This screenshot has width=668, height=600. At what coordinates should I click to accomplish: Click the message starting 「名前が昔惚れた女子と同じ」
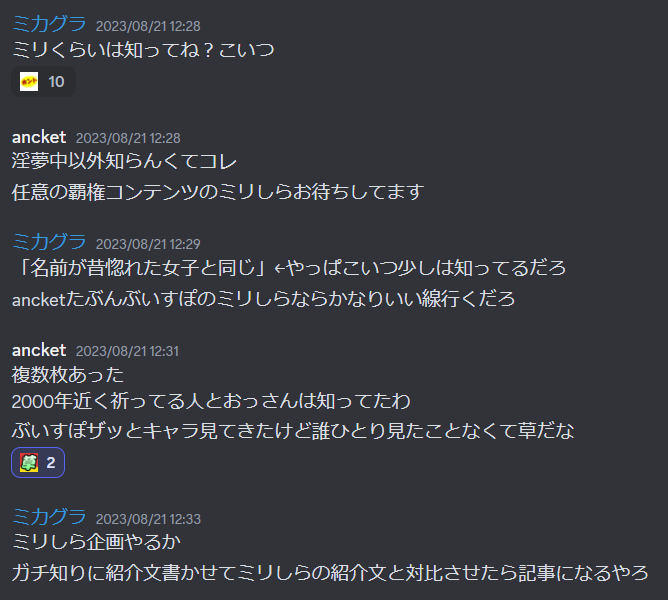coord(289,268)
